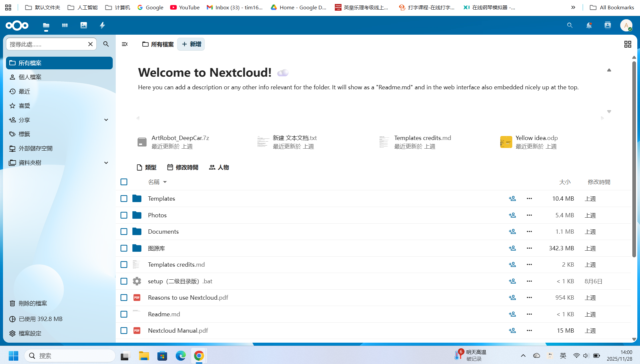Select the Photos folder checkbox
The width and height of the screenshot is (640, 364).
point(124,215)
